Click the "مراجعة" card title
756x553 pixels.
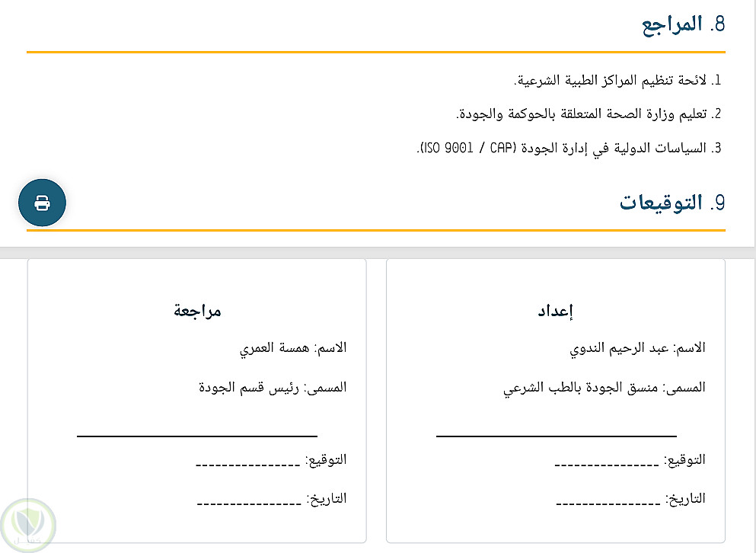click(197, 311)
